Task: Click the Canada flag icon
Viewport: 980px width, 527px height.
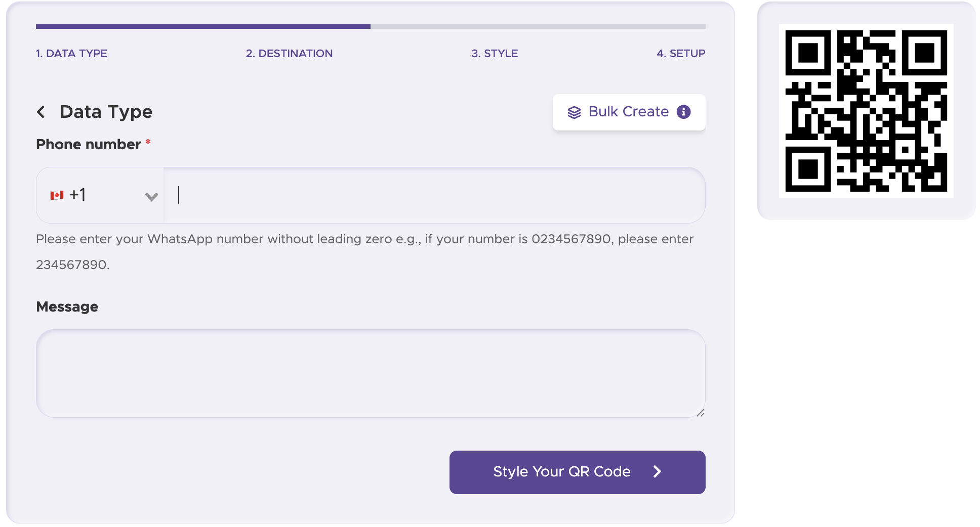Action: 57,195
